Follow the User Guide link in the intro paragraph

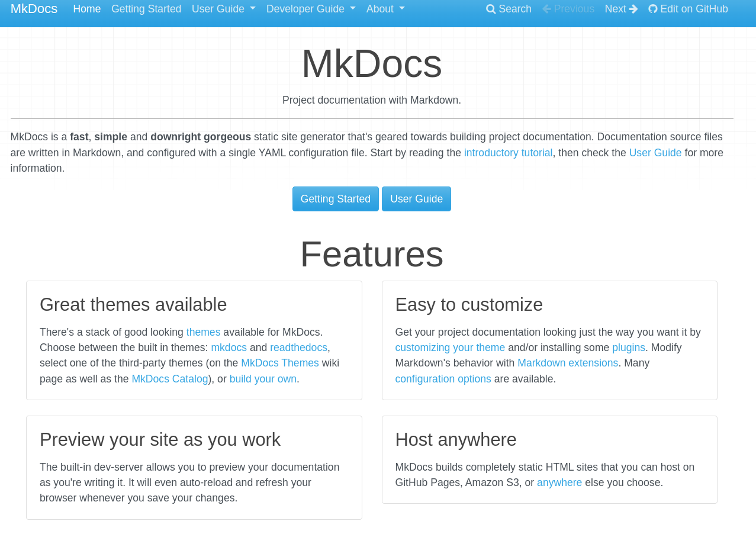coord(655,153)
